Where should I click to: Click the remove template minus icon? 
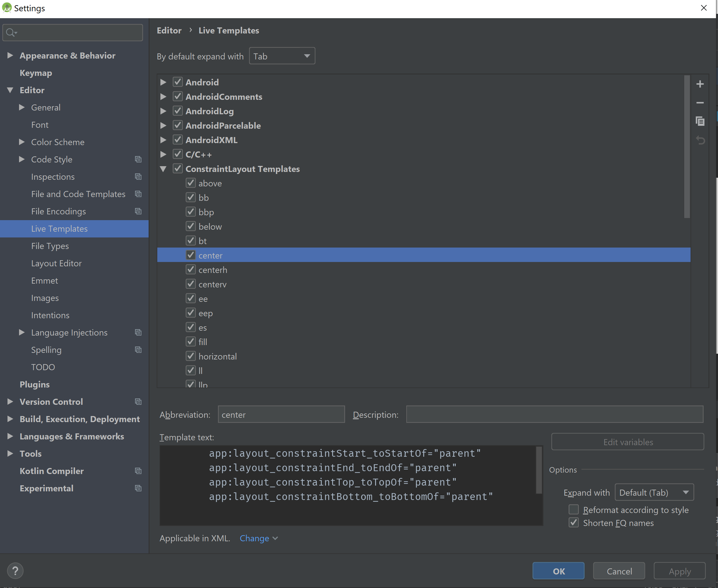pos(700,102)
